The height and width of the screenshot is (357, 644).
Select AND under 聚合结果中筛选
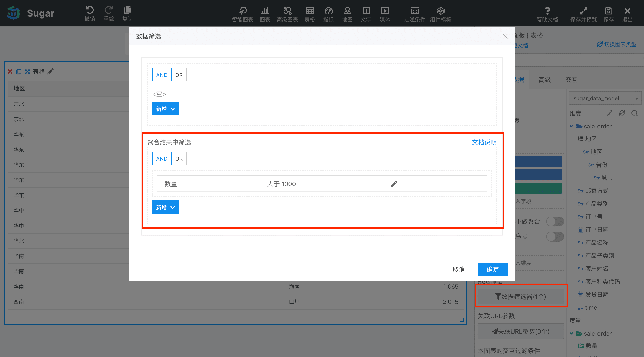[x=161, y=159]
